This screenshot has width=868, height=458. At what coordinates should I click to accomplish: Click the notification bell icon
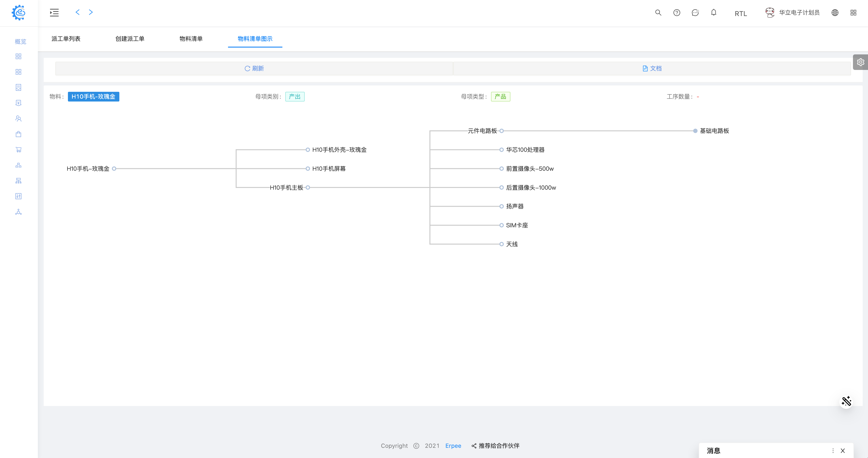713,13
